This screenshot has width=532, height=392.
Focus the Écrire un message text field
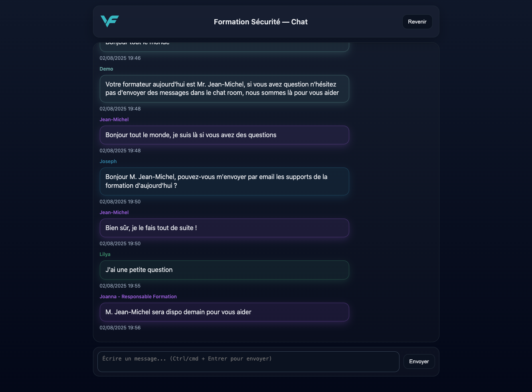pyautogui.click(x=248, y=362)
